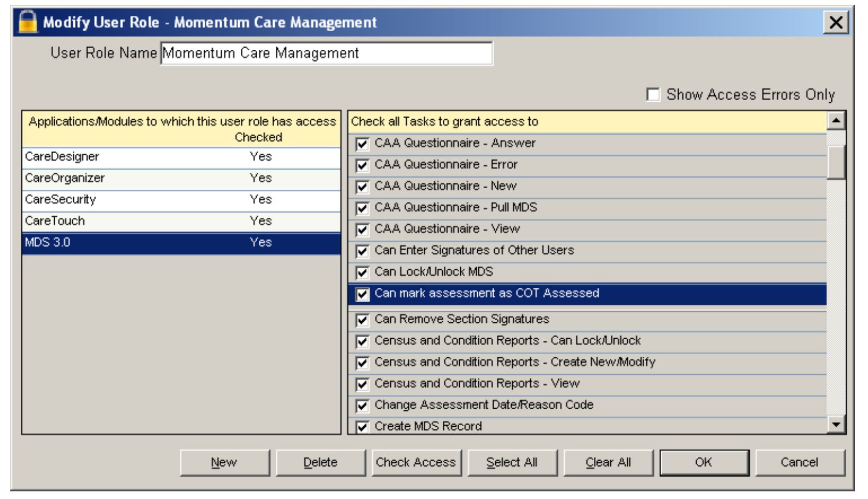Close the Modify User Role dialog
Viewport: 868px width, 499px height.
[836, 22]
